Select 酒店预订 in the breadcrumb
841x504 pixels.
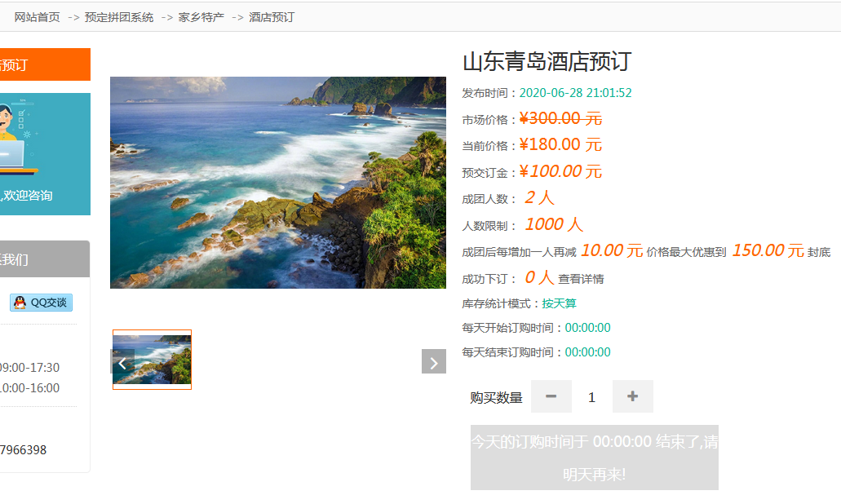(x=272, y=17)
